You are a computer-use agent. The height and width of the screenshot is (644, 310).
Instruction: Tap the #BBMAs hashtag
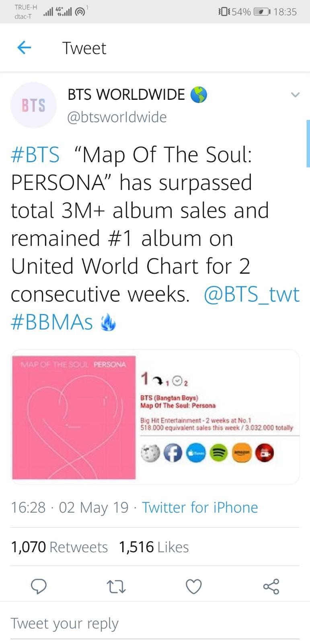[x=51, y=322]
